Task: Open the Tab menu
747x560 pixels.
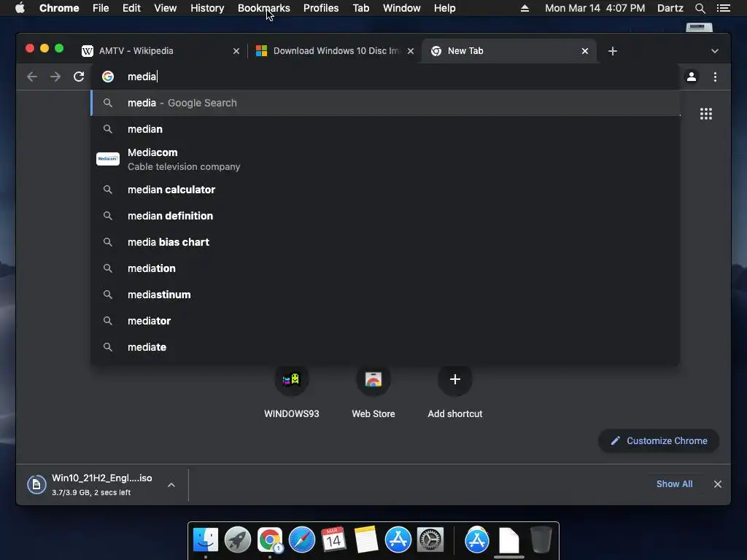Action: tap(361, 8)
